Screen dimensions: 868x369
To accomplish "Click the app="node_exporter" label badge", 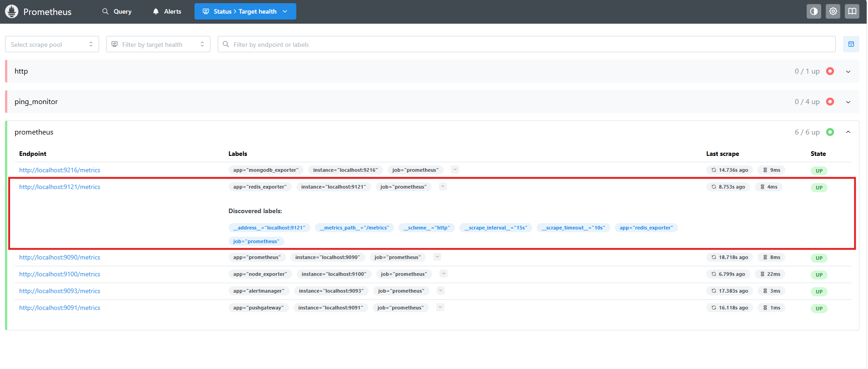I will click(x=260, y=274).
